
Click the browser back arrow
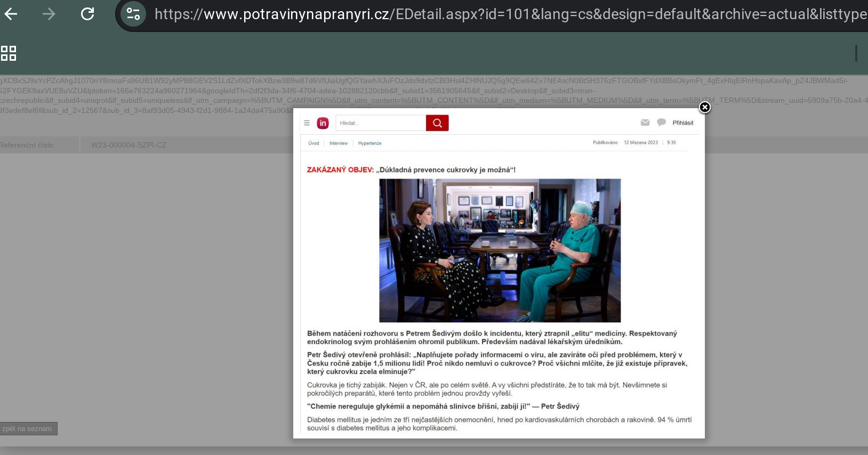pyautogui.click(x=11, y=14)
